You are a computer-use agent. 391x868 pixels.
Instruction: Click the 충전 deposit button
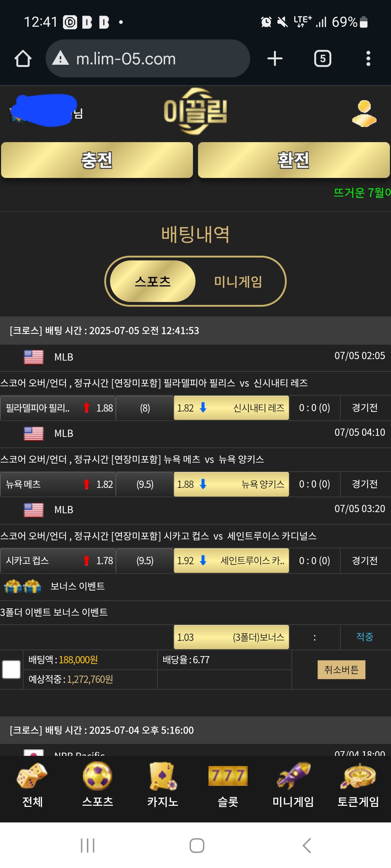pyautogui.click(x=97, y=160)
